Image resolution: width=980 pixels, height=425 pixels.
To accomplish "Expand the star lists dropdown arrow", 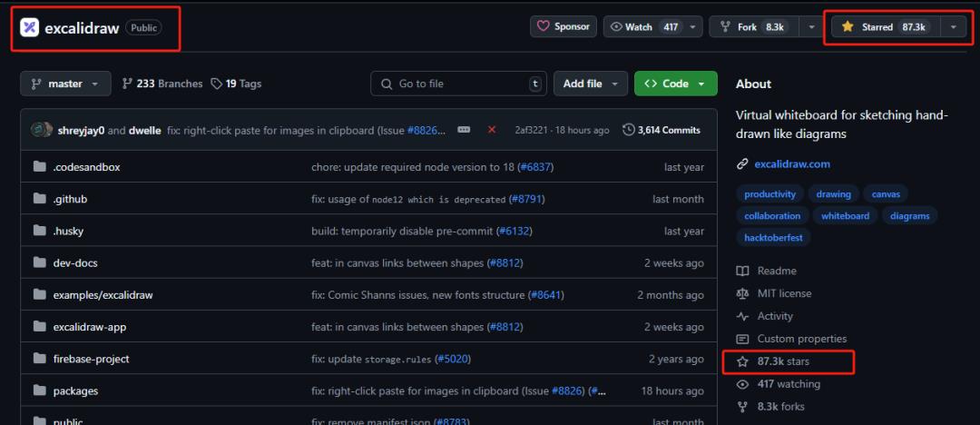I will [x=953, y=27].
